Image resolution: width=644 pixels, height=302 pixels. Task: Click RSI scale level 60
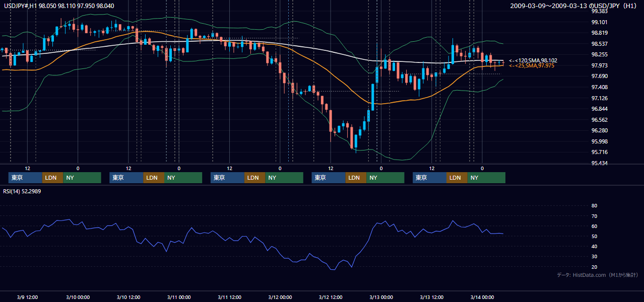pyautogui.click(x=594, y=226)
